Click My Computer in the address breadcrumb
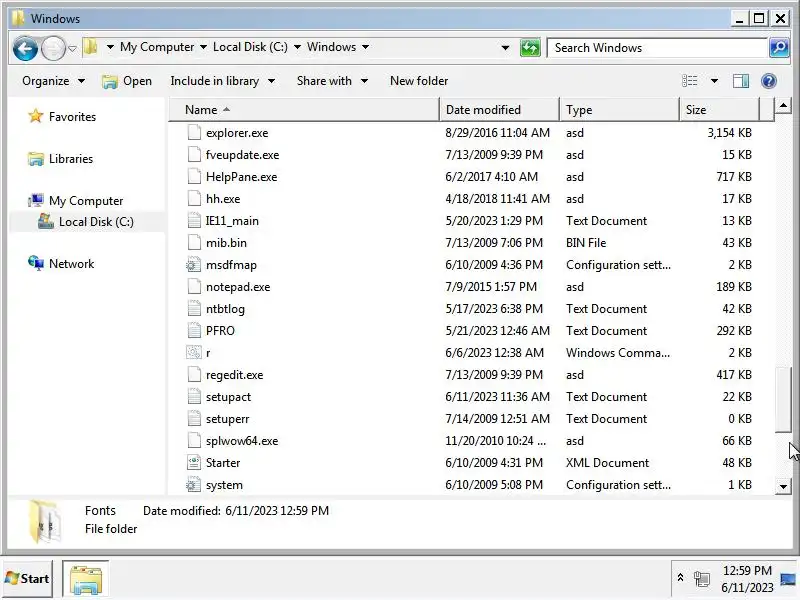This screenshot has height=600, width=800. click(157, 47)
